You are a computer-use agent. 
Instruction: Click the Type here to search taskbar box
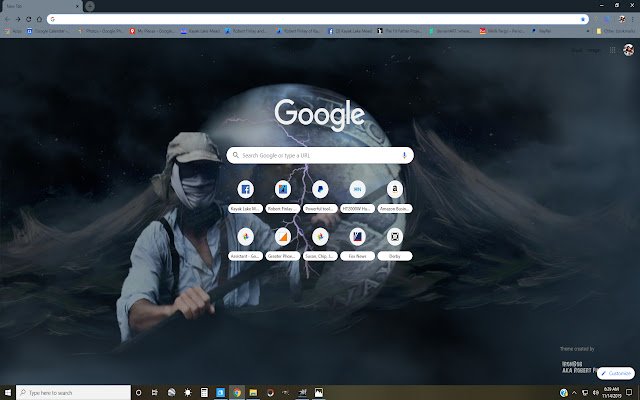coord(73,393)
